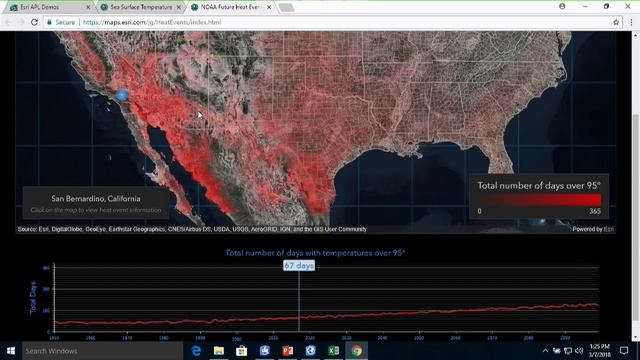Open Microsoft Edge from taskbar
The height and width of the screenshot is (360, 640).
coord(196,351)
